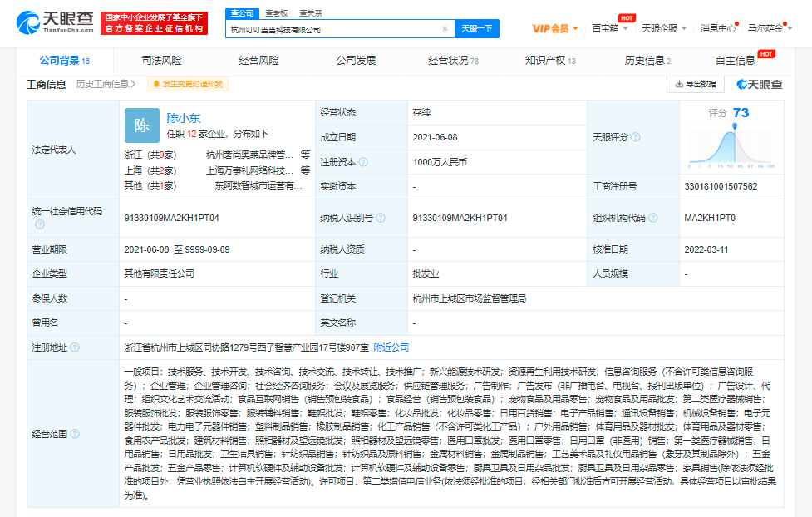This screenshot has width=812, height=517.
Task: Select the 上海（共2家）region row
Action: click(x=150, y=170)
